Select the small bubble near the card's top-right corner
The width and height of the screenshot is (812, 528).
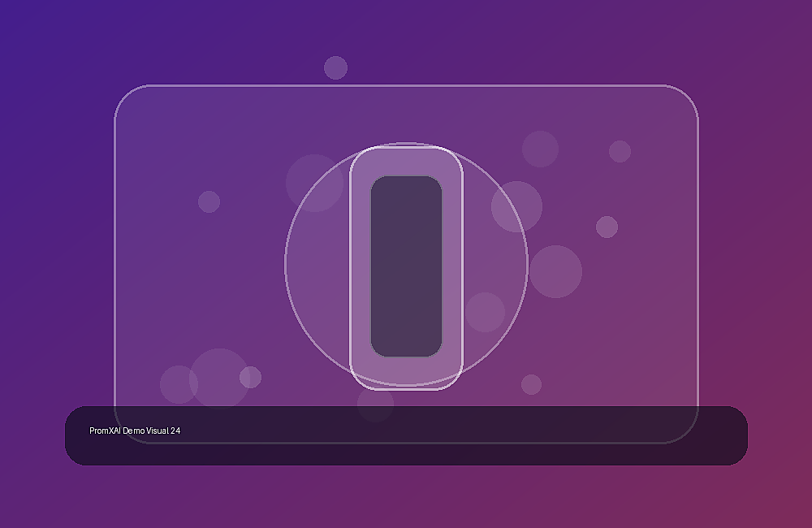[x=620, y=151]
